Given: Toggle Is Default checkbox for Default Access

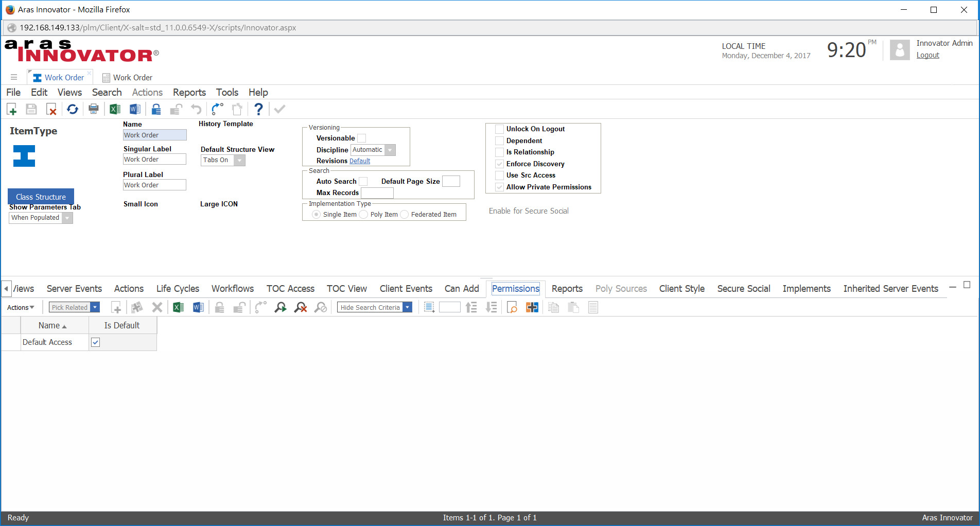Looking at the screenshot, I should [x=96, y=342].
